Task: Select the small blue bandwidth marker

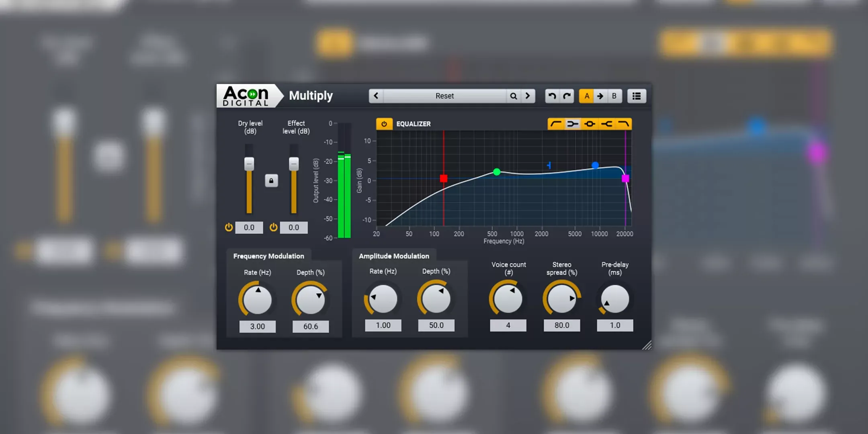Action: (x=549, y=165)
